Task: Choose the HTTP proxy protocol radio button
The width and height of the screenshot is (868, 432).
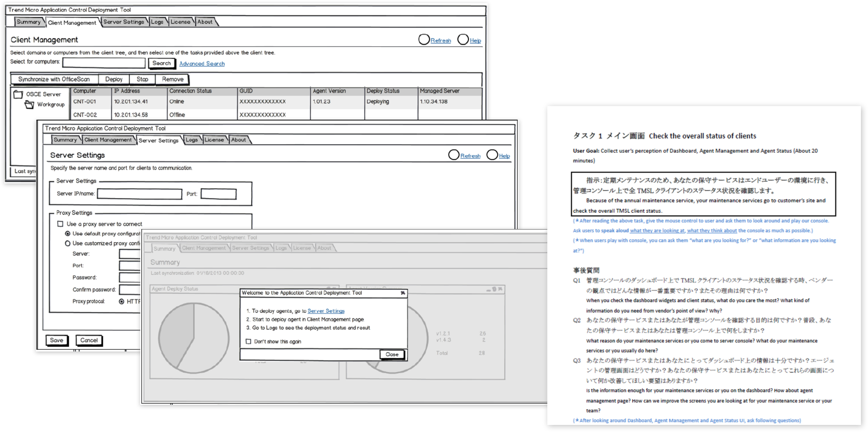Action: click(x=122, y=301)
